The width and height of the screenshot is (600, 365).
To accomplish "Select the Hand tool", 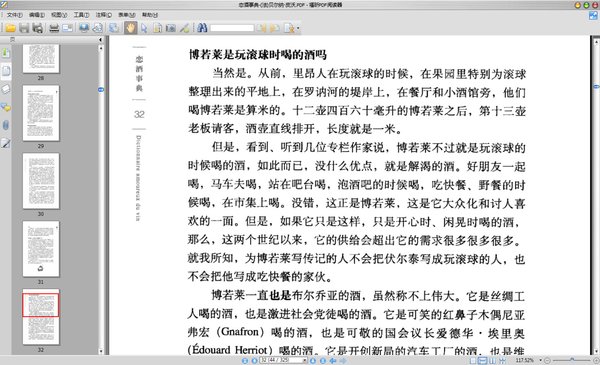I will pyautogui.click(x=130, y=28).
